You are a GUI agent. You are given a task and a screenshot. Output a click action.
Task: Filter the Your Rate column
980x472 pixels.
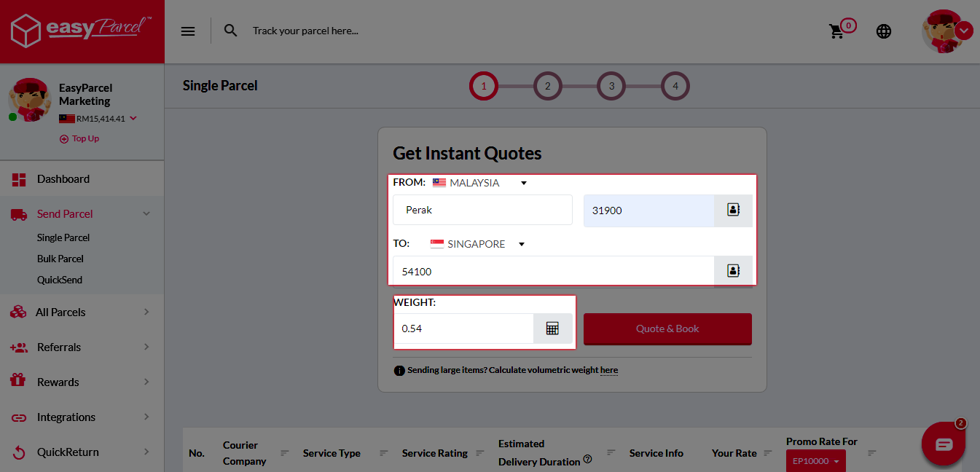pos(769,453)
